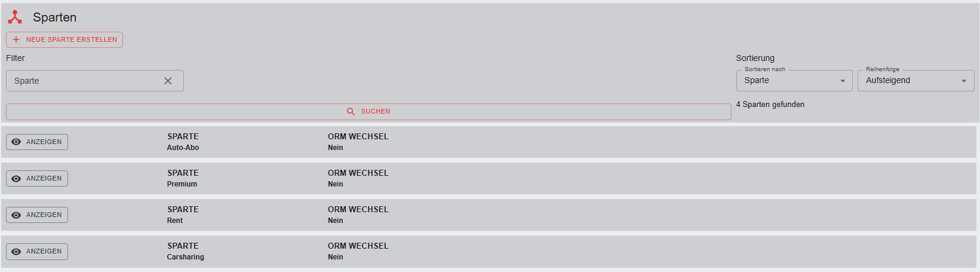The width and height of the screenshot is (980, 272).
Task: Click eye icon in Rent row
Action: [x=16, y=215]
